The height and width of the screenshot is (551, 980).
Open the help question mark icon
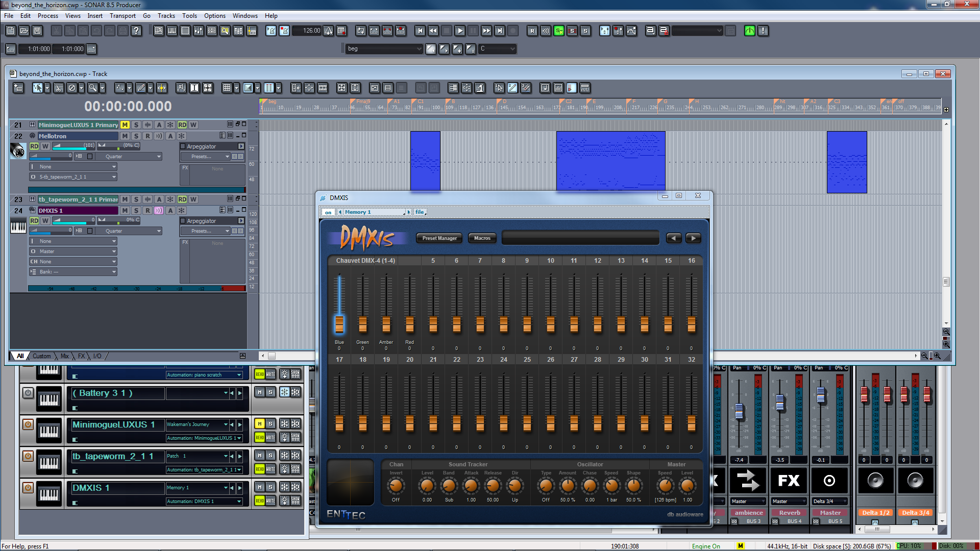click(136, 31)
